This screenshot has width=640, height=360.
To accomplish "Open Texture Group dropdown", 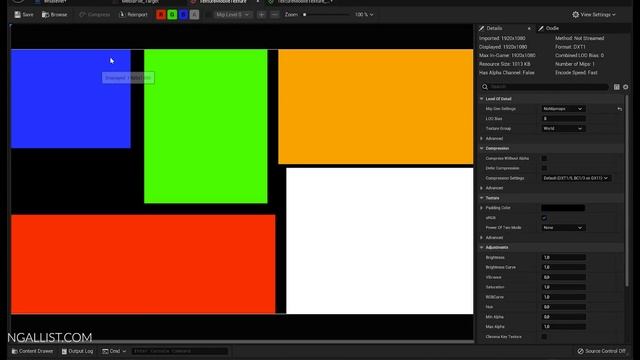I will click(563, 128).
